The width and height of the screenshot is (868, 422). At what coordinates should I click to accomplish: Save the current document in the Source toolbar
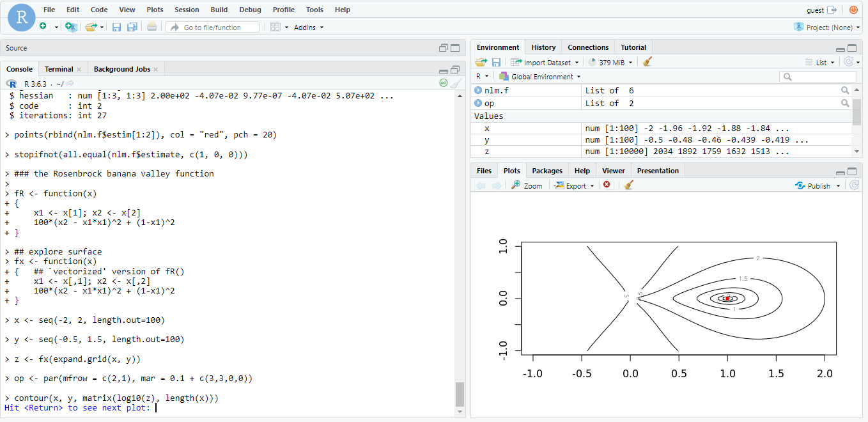[x=117, y=26]
